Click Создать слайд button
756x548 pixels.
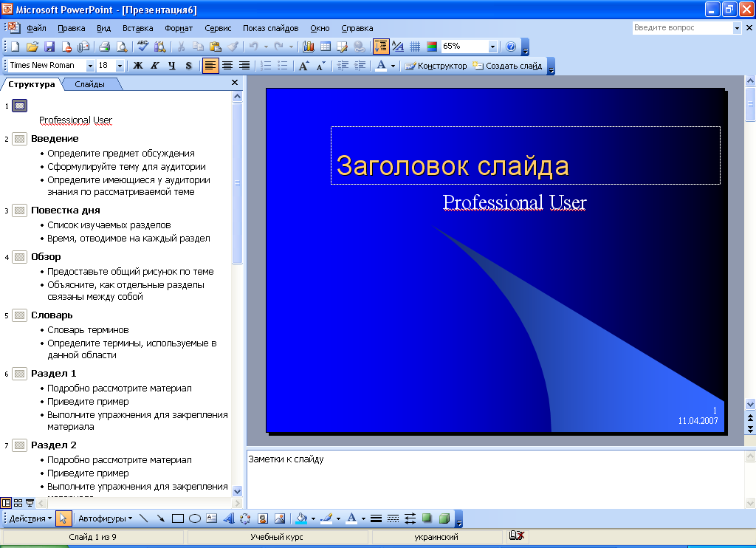(507, 66)
